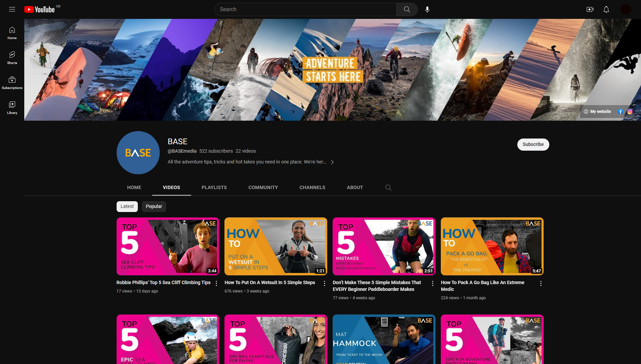Click the Adventure Starts Here banner
641x364 pixels.
[333, 70]
